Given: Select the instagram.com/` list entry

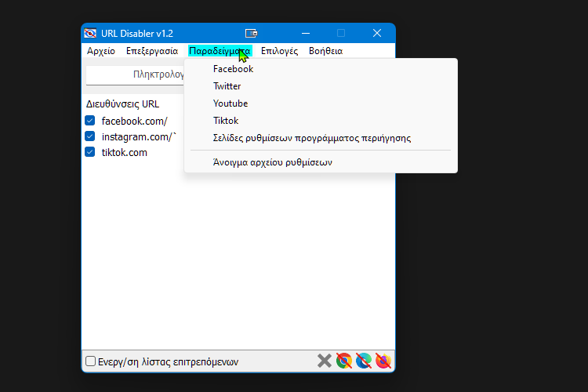Looking at the screenshot, I should 139,136.
